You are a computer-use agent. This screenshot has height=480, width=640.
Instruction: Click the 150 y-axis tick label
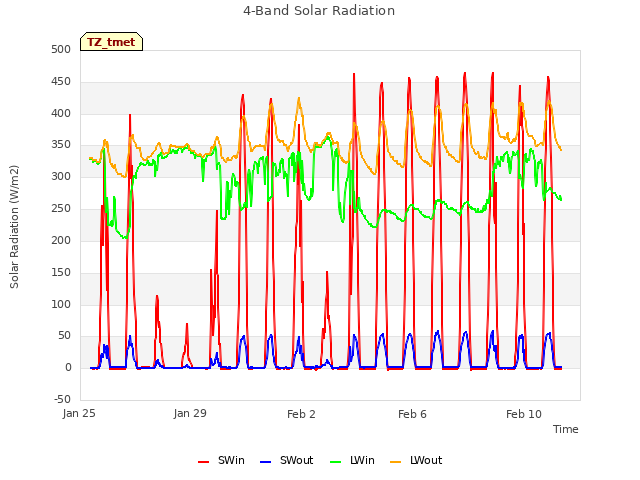point(61,272)
